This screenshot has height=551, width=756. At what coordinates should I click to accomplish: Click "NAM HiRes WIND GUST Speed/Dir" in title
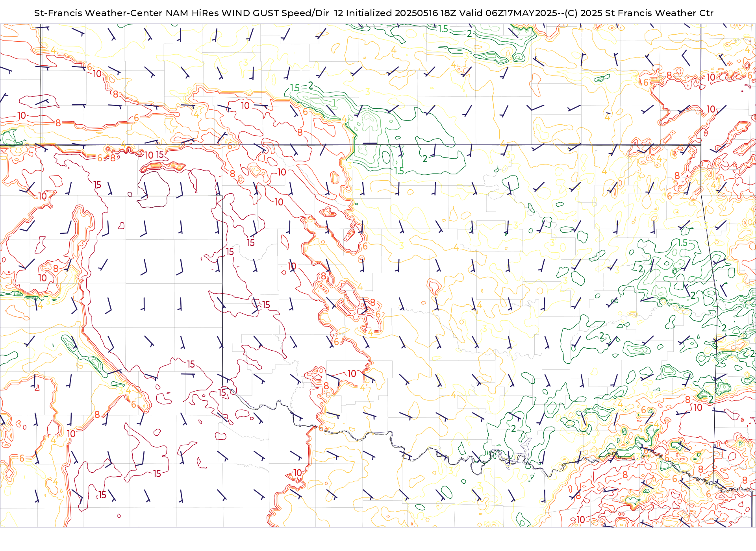pyautogui.click(x=247, y=13)
